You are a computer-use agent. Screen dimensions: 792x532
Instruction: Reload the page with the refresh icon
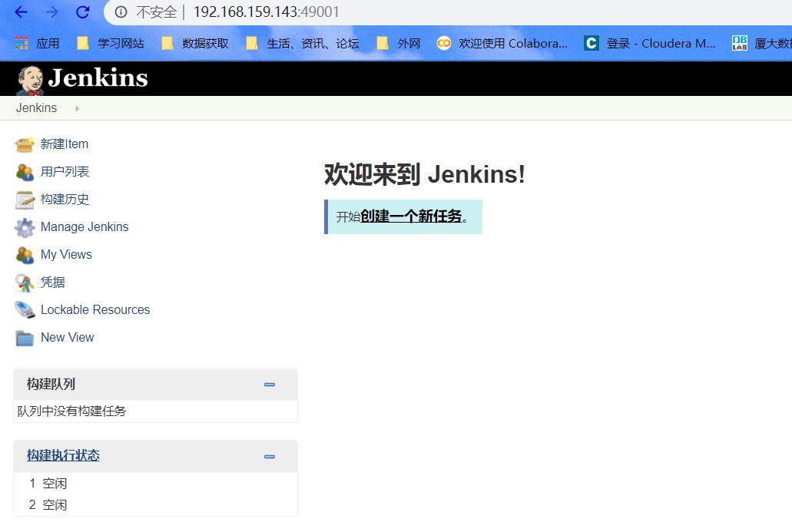(83, 12)
